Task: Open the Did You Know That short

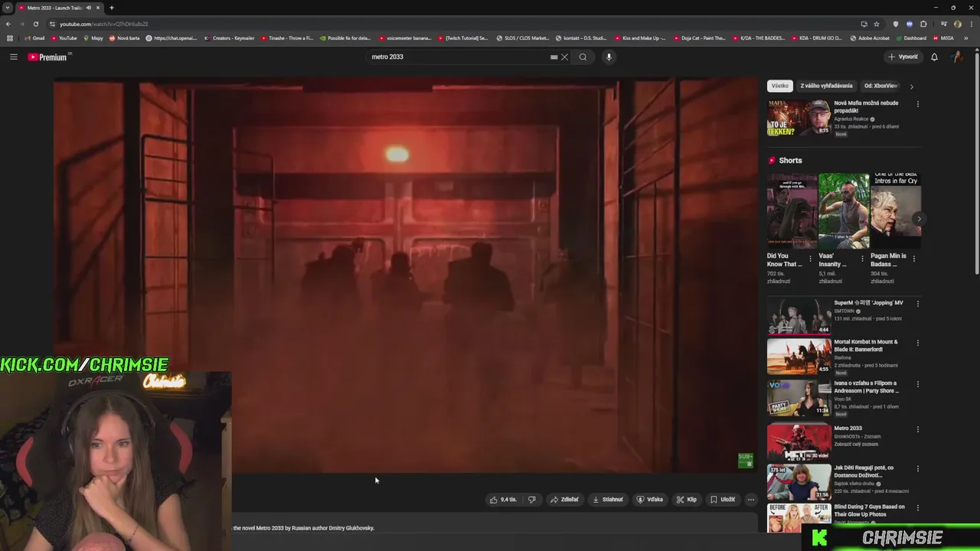Action: click(x=792, y=210)
